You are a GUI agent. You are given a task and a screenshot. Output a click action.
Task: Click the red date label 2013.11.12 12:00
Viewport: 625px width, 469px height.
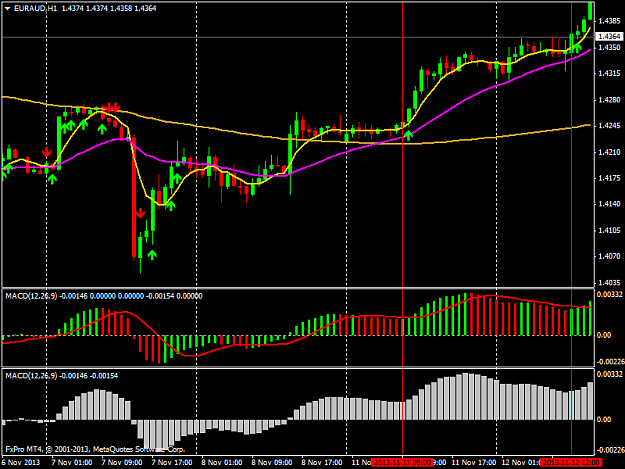[571, 463]
